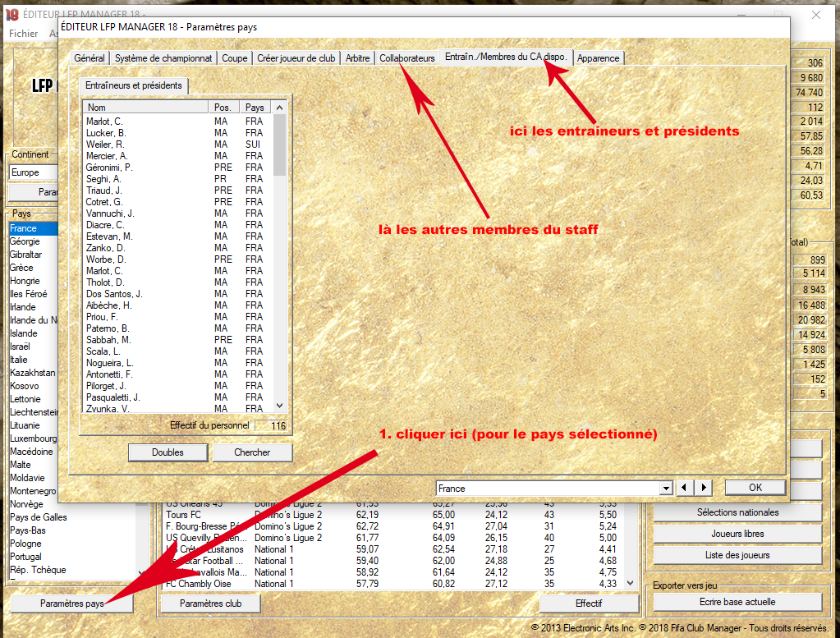Click the Chercher button
This screenshot has width=840, height=638.
coord(252,452)
